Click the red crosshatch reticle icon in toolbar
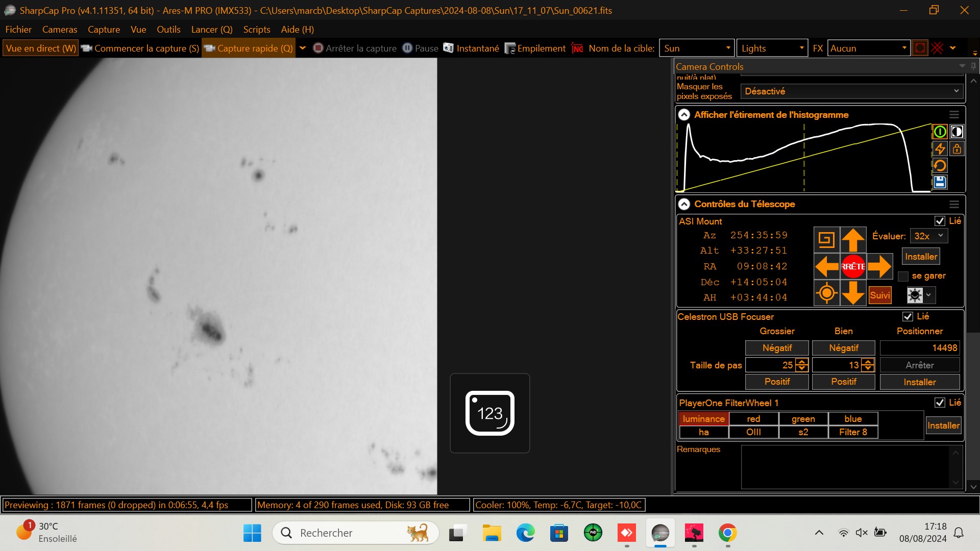The image size is (980, 551). tap(937, 48)
